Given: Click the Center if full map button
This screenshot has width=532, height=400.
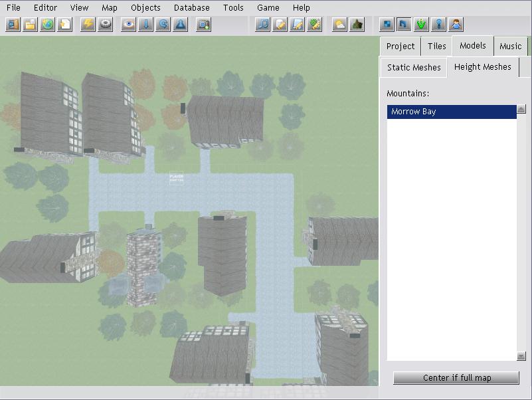Looking at the screenshot, I should [x=456, y=377].
